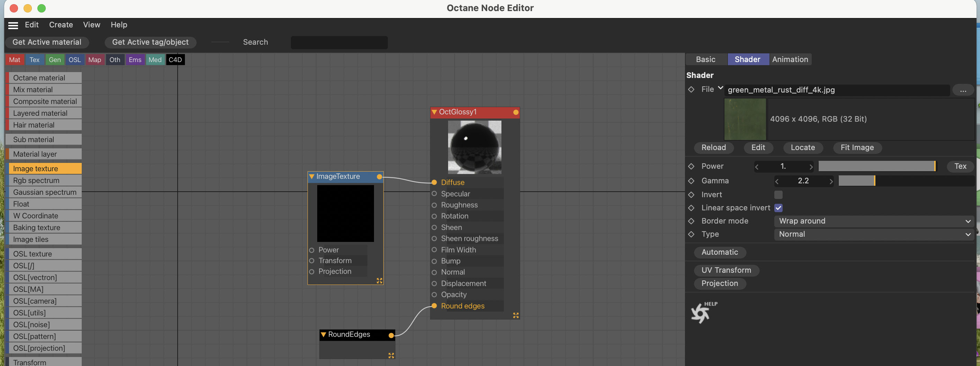The height and width of the screenshot is (366, 980).
Task: Toggle the Map node category filter
Action: [95, 60]
